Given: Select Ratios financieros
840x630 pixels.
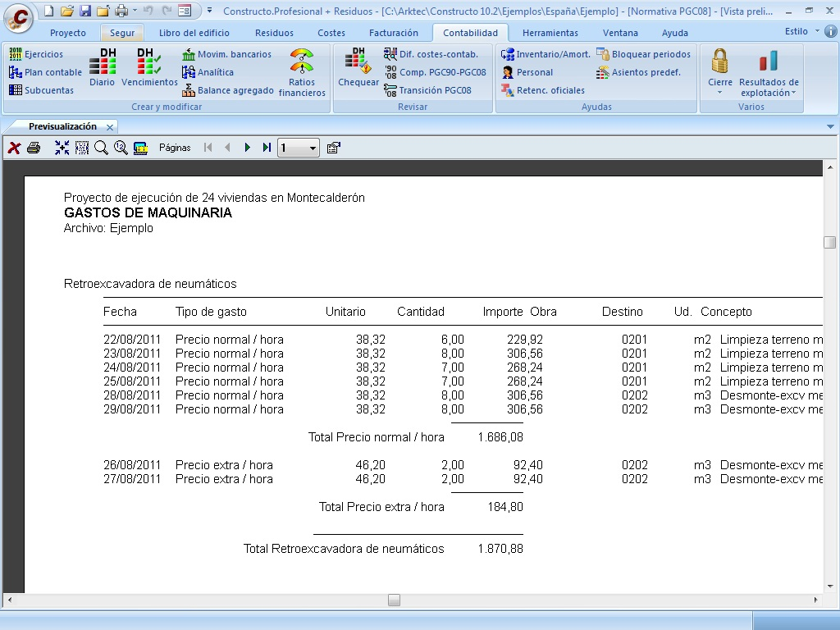Looking at the screenshot, I should click(x=303, y=72).
